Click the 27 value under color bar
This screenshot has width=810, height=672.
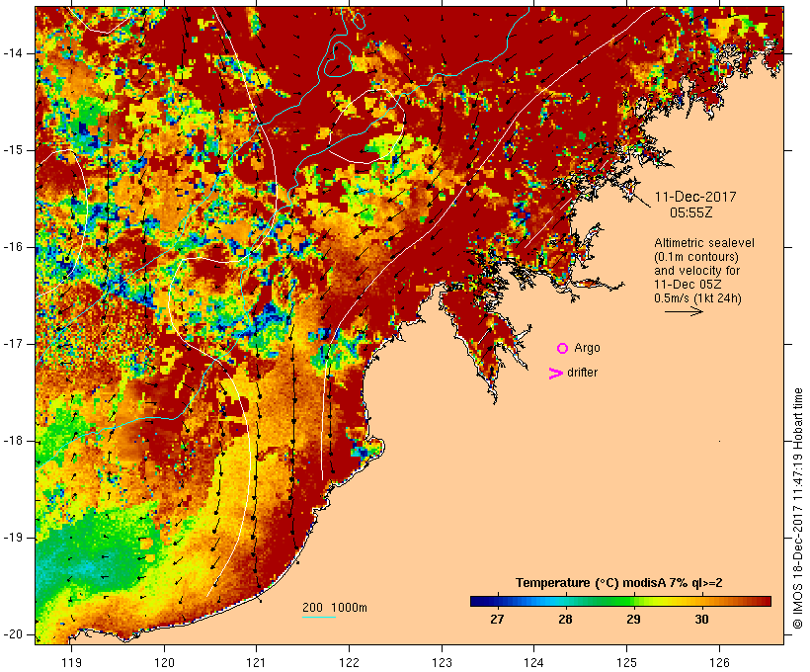click(x=497, y=619)
